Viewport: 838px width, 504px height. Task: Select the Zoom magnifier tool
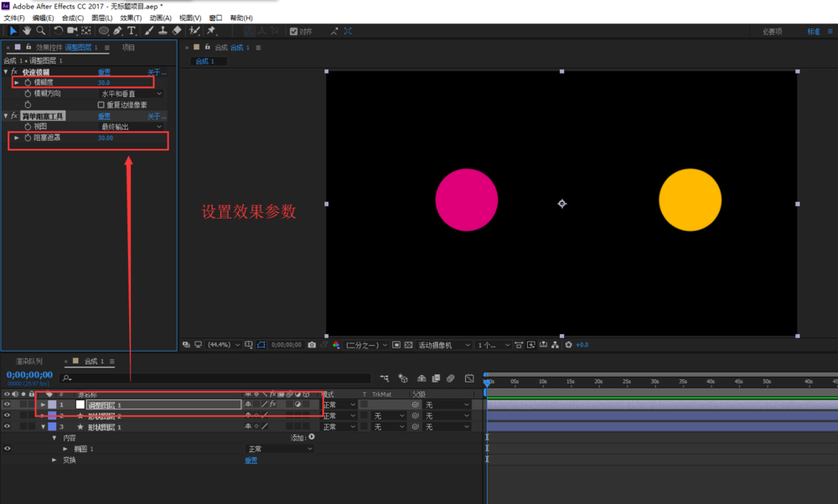click(40, 31)
